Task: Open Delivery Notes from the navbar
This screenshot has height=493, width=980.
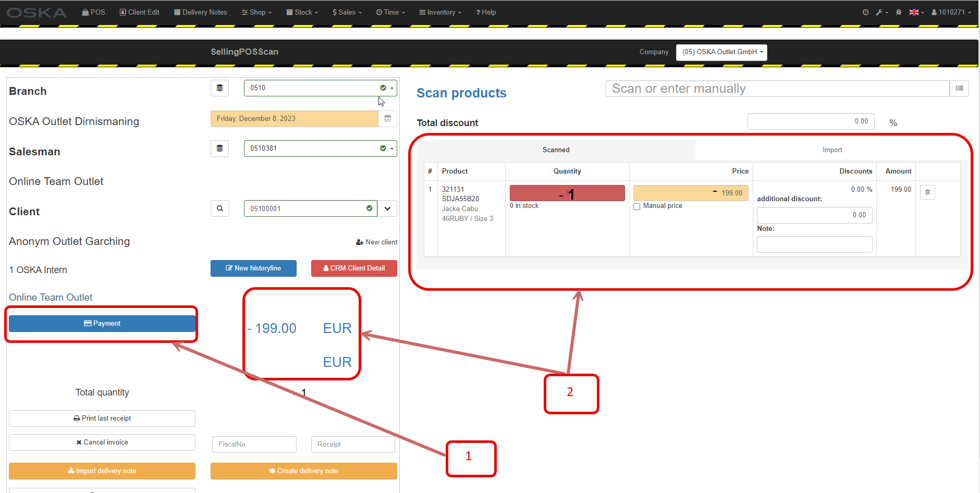Action: [x=201, y=12]
